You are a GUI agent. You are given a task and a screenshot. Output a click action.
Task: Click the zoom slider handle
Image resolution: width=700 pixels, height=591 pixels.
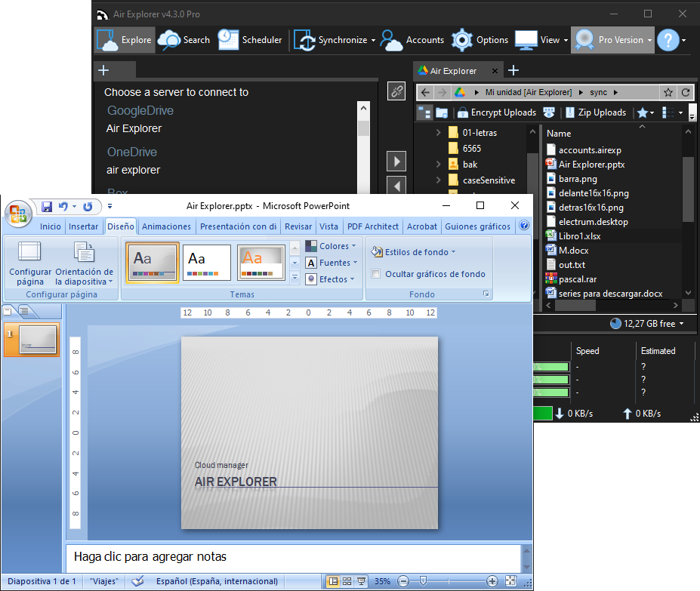click(x=423, y=580)
